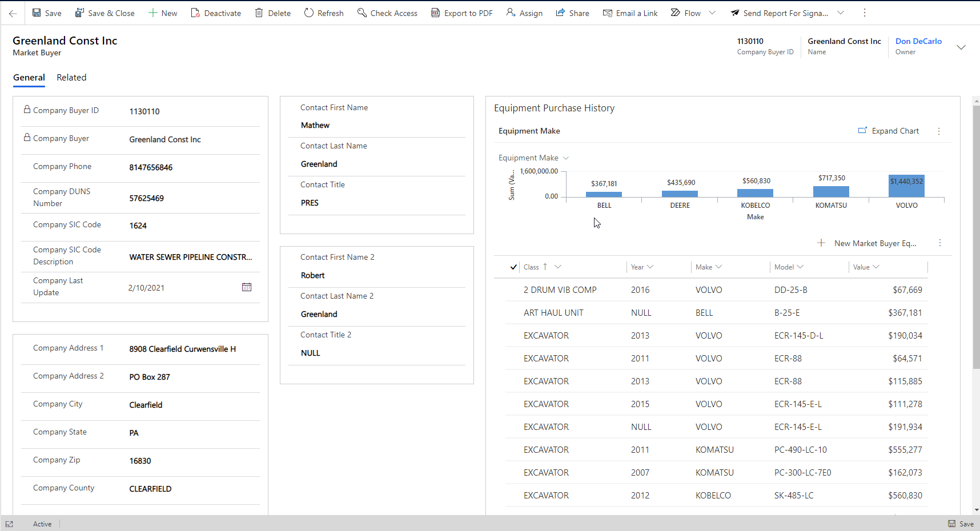
Task: Click Send Report For Signature command
Action: [x=780, y=13]
